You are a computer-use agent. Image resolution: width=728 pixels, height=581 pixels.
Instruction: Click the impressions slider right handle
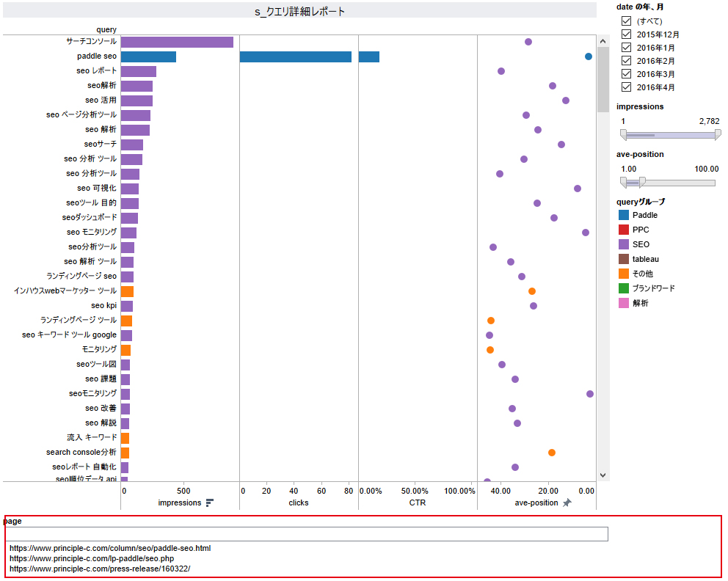pyautogui.click(x=717, y=134)
